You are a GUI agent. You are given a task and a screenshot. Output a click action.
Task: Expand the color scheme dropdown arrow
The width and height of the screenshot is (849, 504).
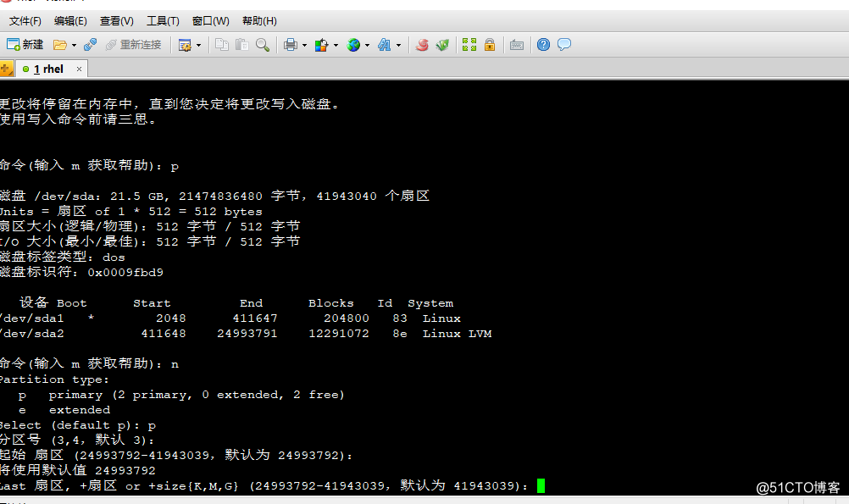click(x=336, y=46)
